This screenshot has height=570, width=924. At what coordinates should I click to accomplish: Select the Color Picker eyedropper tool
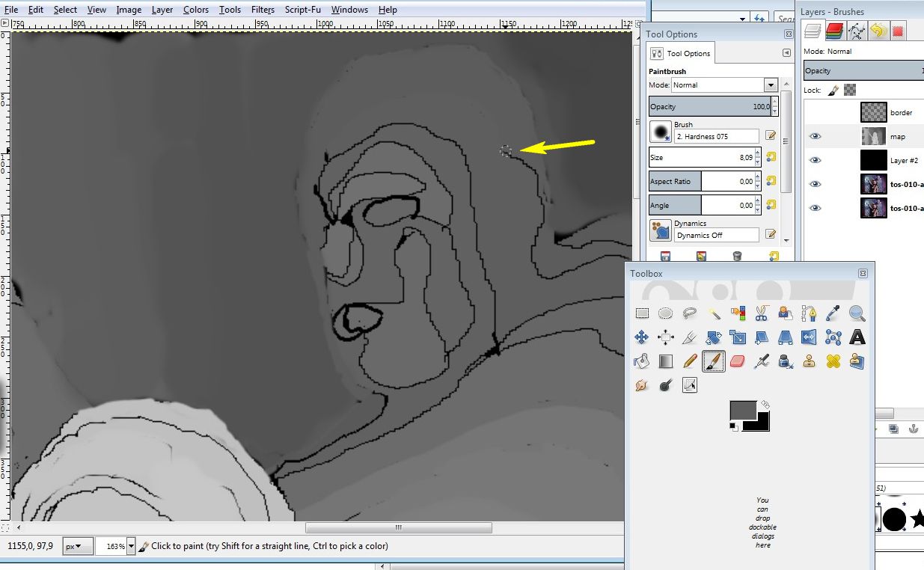[833, 313]
